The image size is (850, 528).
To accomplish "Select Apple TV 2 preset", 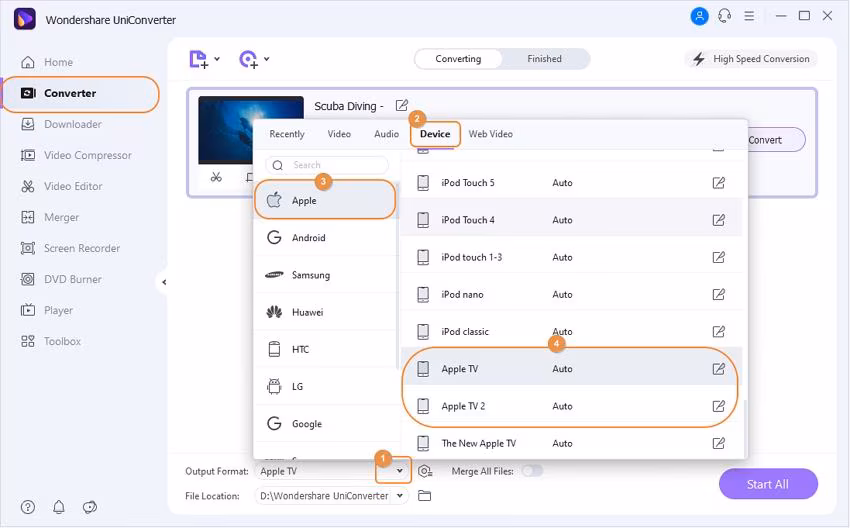I will (571, 406).
